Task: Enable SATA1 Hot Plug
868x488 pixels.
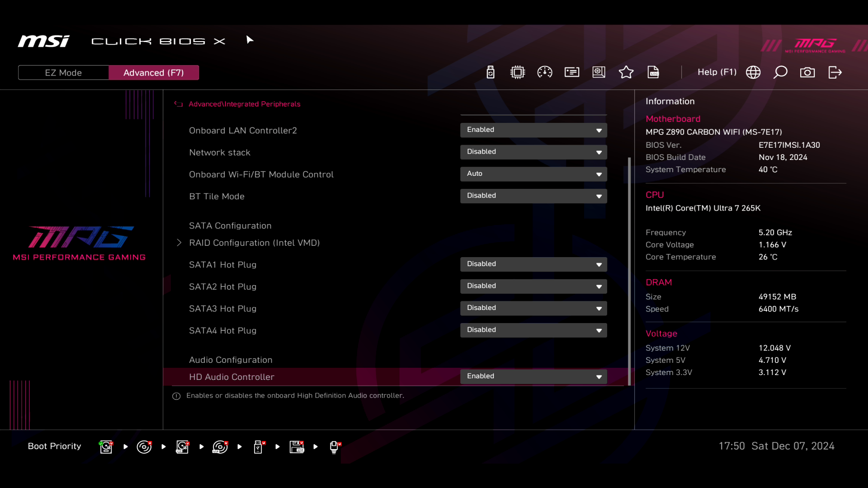Action: tap(533, 264)
